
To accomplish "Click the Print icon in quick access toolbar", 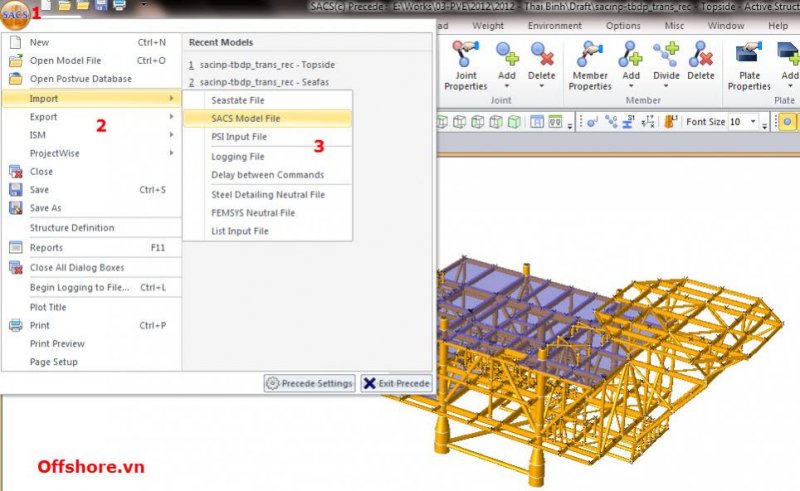I will point(119,6).
